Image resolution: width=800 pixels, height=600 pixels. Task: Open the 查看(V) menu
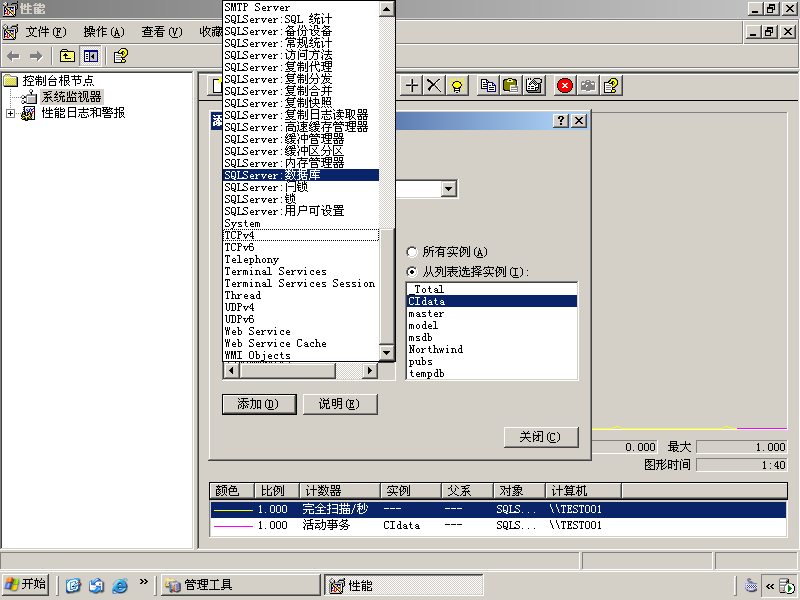click(162, 32)
